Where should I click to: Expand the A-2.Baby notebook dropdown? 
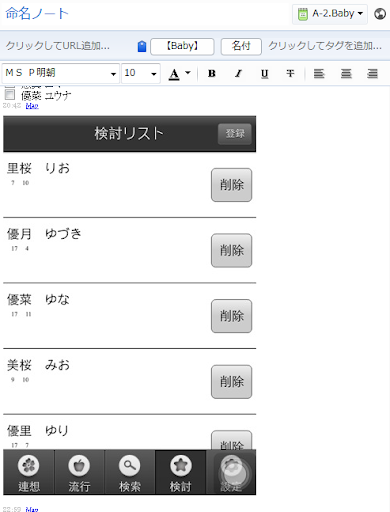point(330,14)
